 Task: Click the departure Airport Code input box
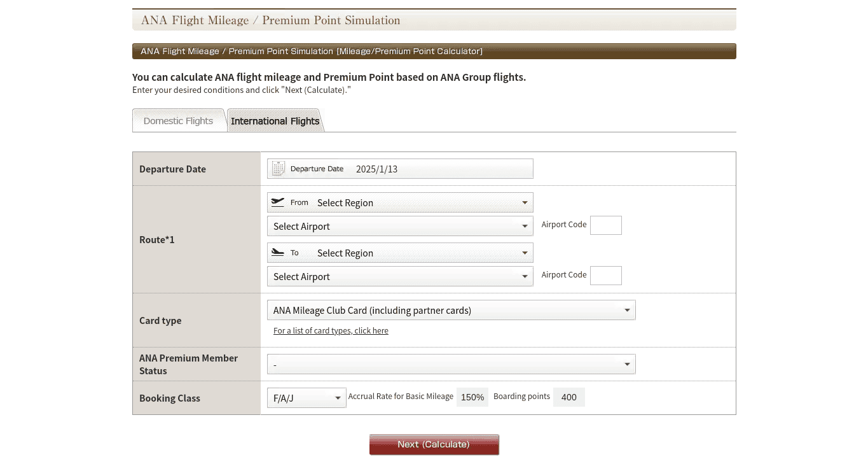(606, 225)
